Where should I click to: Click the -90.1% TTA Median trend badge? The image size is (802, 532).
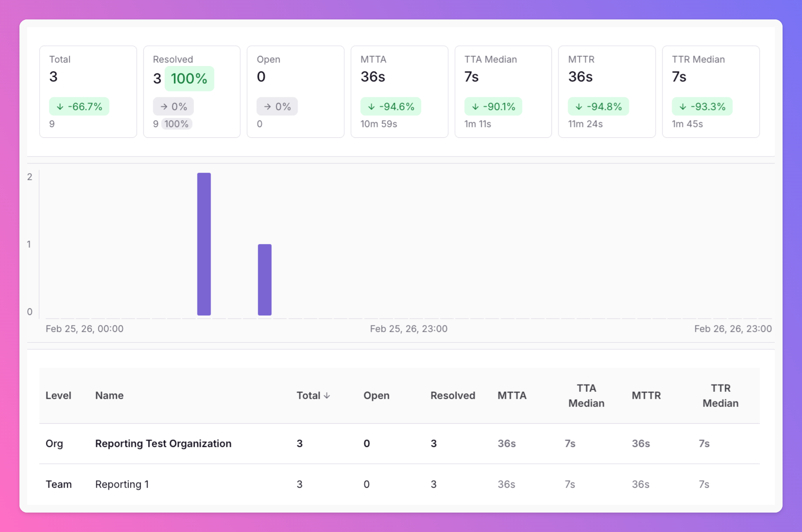click(x=493, y=106)
